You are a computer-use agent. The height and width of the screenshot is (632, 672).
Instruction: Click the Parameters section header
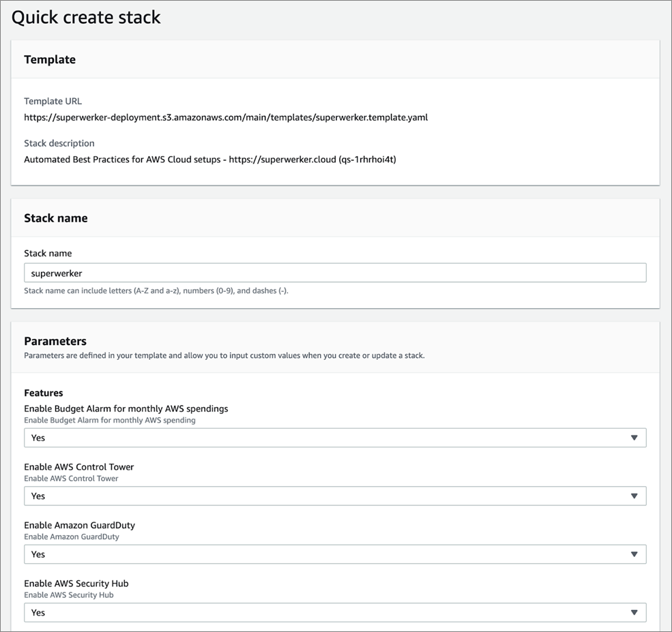pos(55,341)
